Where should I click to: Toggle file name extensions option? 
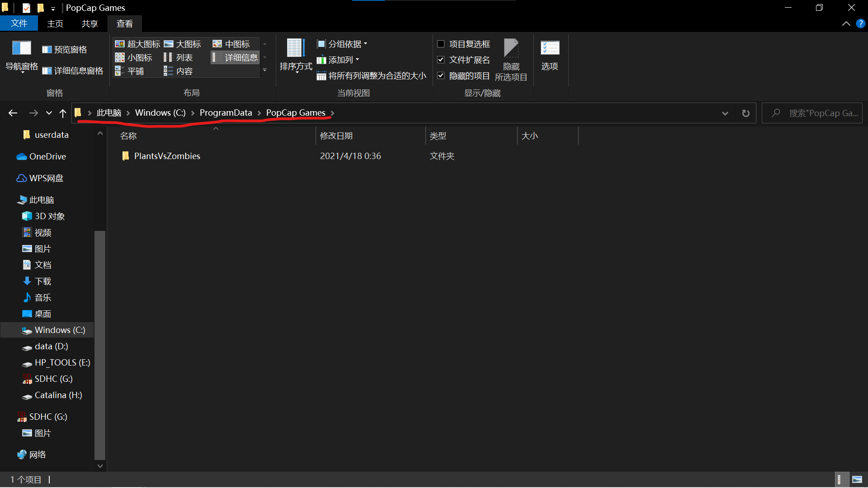point(441,60)
